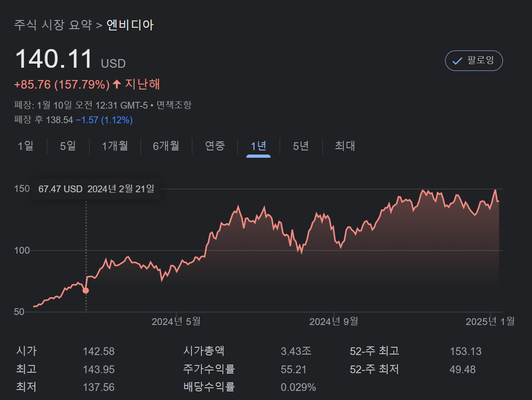The height and width of the screenshot is (400, 532).
Task: Show the 5년 chart range
Action: [x=301, y=146]
